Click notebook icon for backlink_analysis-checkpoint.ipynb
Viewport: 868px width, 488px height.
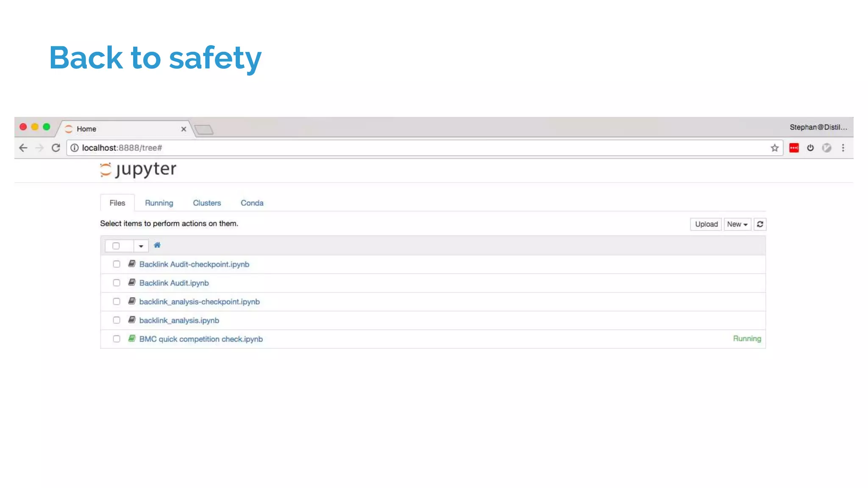coord(132,301)
